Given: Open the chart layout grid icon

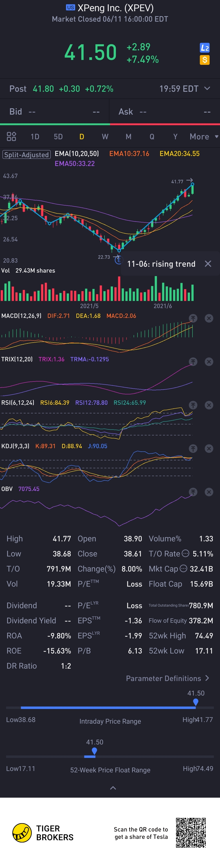Looking at the screenshot, I should [x=11, y=136].
